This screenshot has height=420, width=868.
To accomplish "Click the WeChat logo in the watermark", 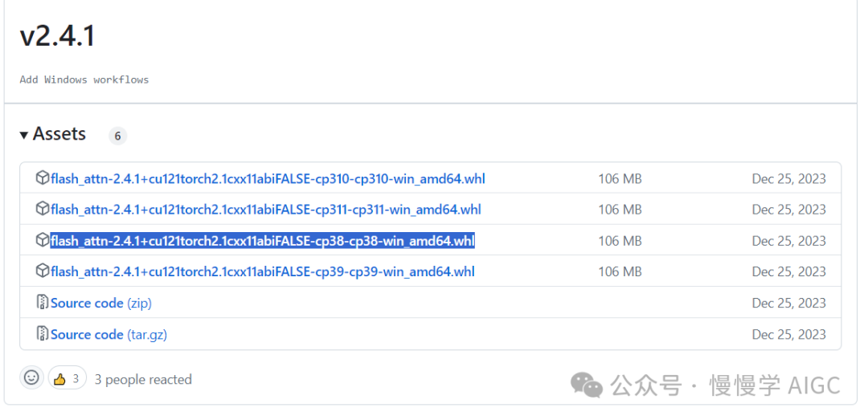I will click(587, 385).
